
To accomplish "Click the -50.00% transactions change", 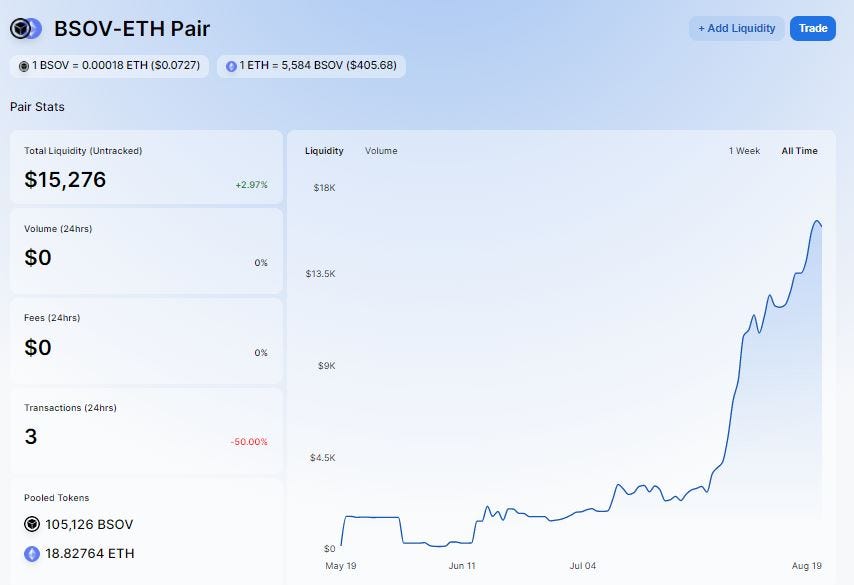I will click(249, 442).
